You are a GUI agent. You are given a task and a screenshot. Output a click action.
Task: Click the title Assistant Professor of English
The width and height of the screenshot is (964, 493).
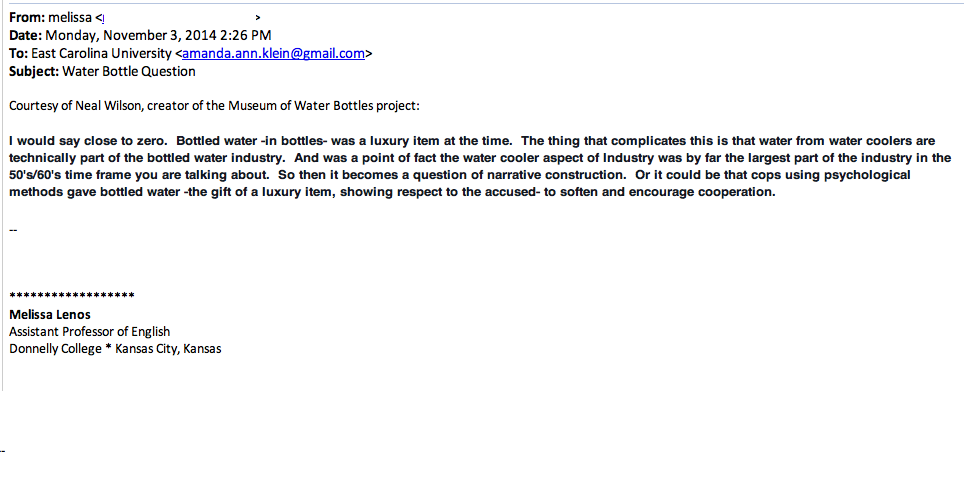90,331
